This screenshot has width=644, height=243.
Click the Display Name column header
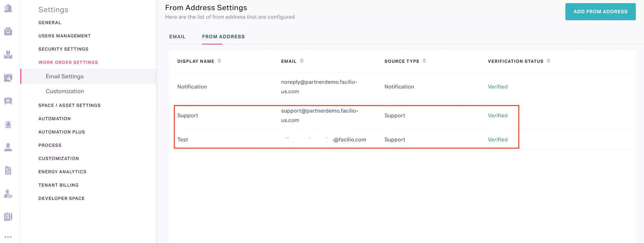pyautogui.click(x=196, y=61)
